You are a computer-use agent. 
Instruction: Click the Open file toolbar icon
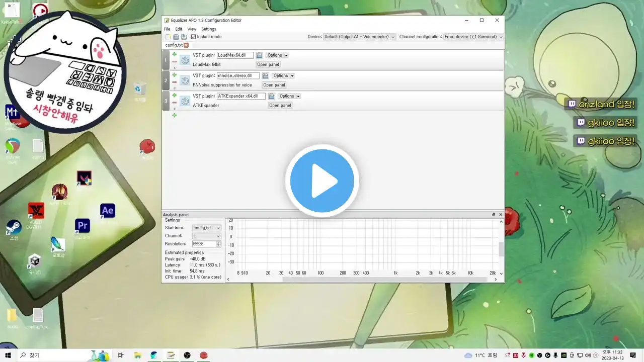(x=176, y=37)
